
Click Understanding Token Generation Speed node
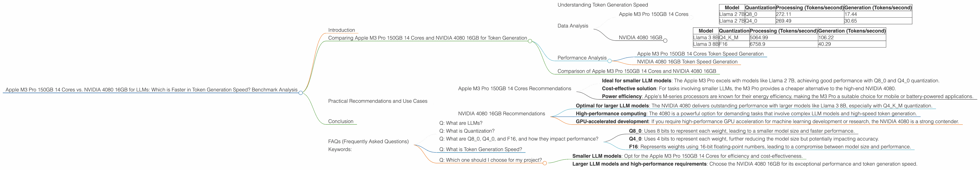(x=603, y=5)
